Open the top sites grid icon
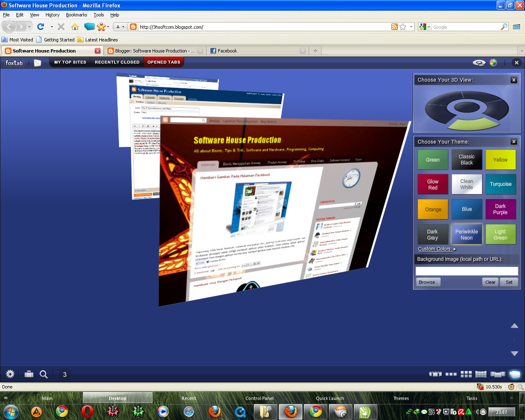The height and width of the screenshot is (420, 525). pos(517,27)
